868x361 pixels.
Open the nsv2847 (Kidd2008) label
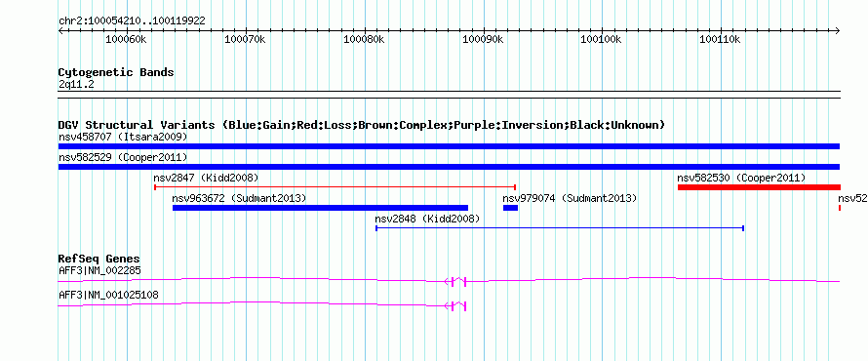point(206,178)
